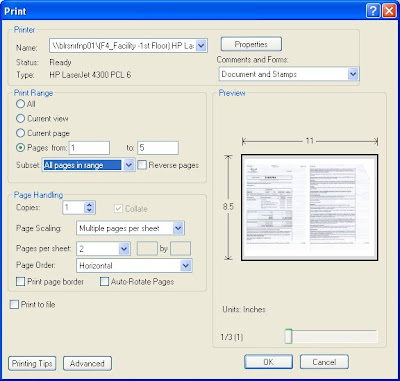Click the '1/3 (1)' page indicator
The width and height of the screenshot is (400, 381).
point(232,337)
